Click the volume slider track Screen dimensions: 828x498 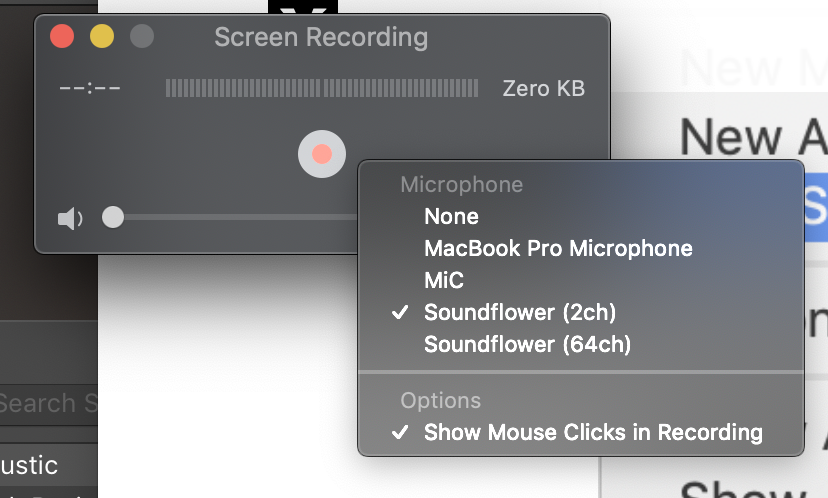pyautogui.click(x=236, y=217)
